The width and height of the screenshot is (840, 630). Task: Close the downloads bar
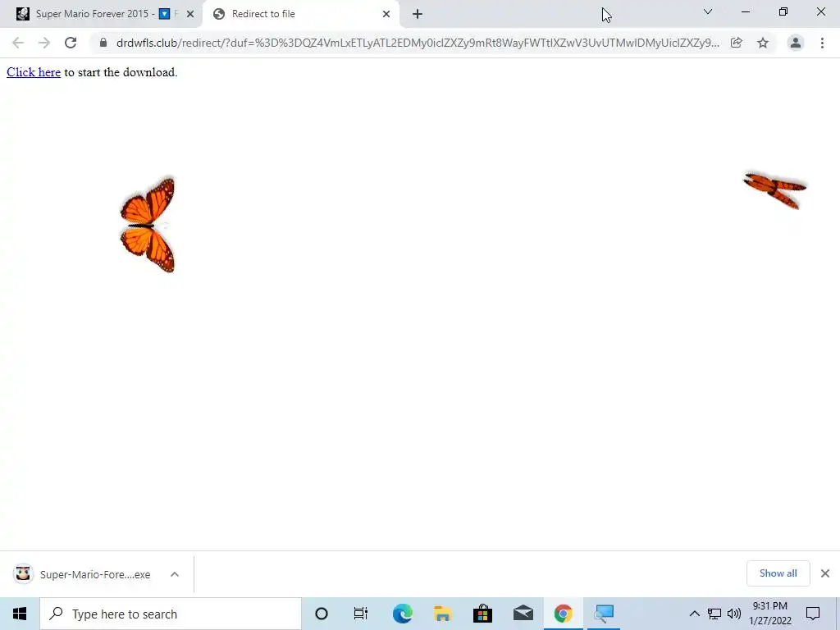[x=825, y=573]
